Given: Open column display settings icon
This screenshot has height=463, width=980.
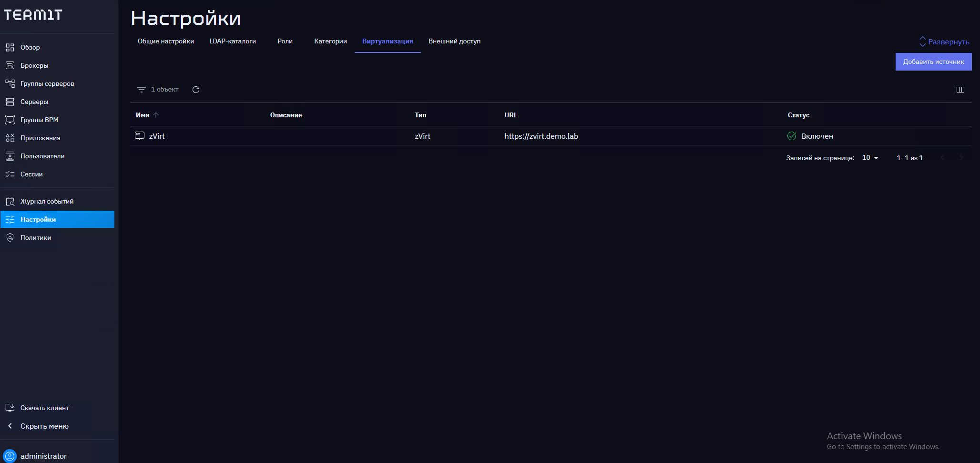Looking at the screenshot, I should pos(960,90).
